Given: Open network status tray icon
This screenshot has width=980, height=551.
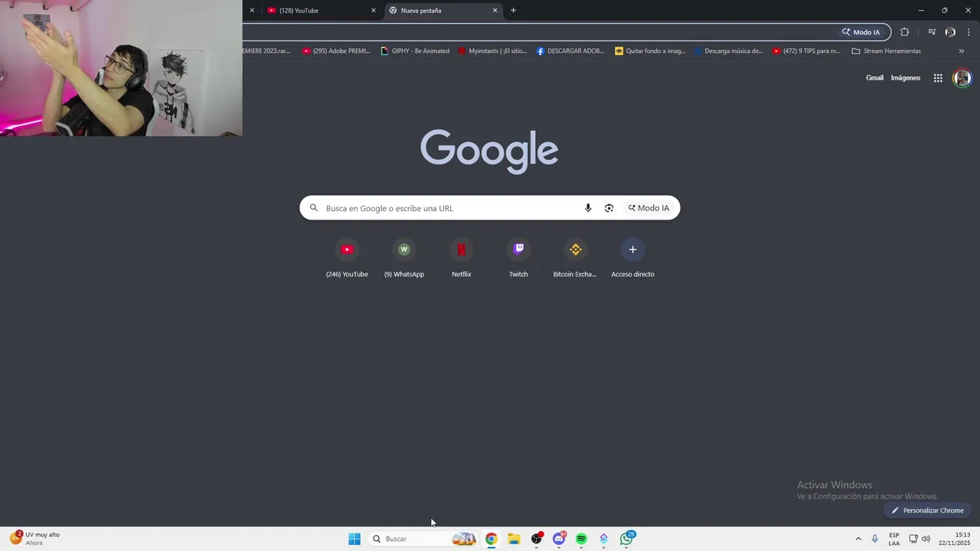Looking at the screenshot, I should click(x=913, y=539).
